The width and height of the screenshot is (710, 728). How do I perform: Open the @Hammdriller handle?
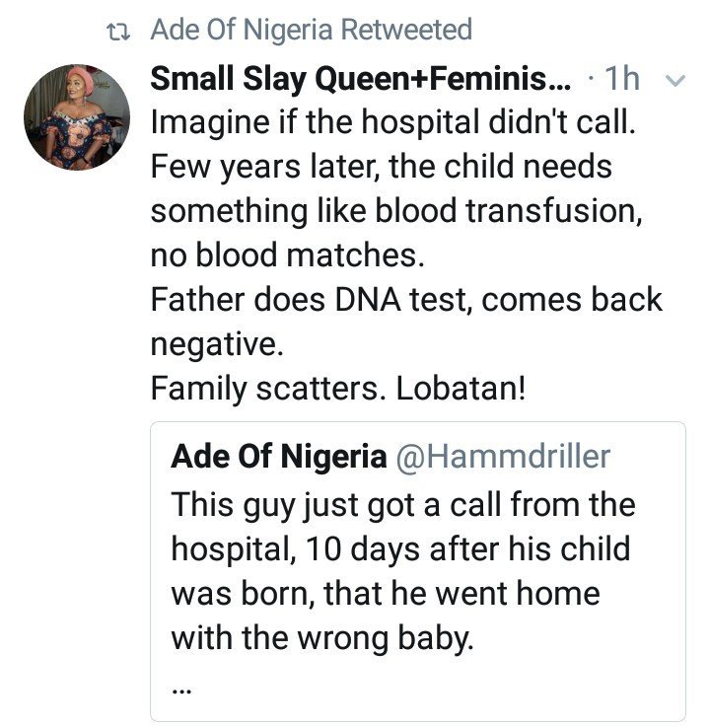point(503,457)
